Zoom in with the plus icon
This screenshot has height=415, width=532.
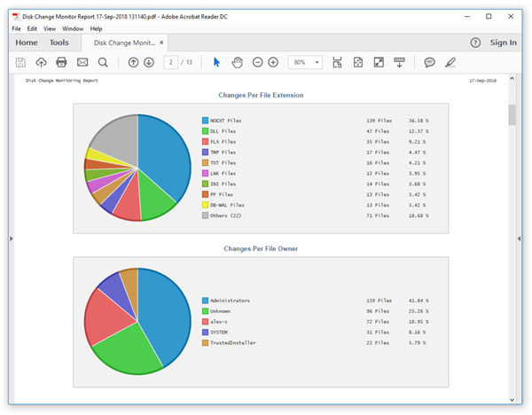point(273,62)
